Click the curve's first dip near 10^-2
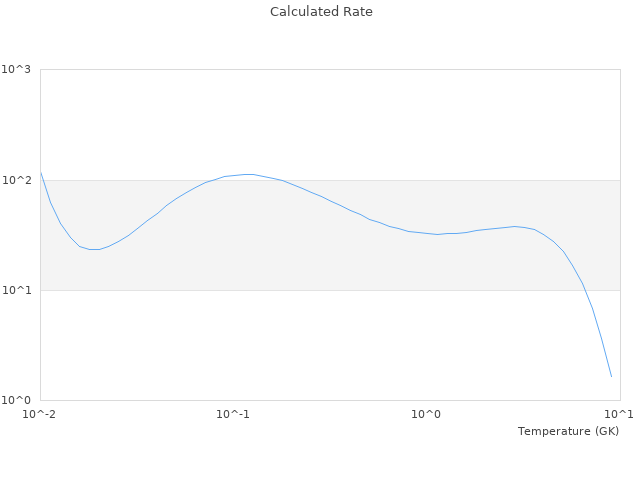Viewport: 640px width, 480px height. 95,249
